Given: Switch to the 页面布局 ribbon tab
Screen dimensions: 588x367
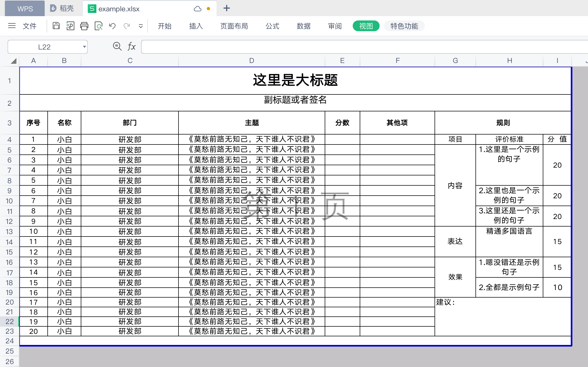Looking at the screenshot, I should click(x=234, y=26).
